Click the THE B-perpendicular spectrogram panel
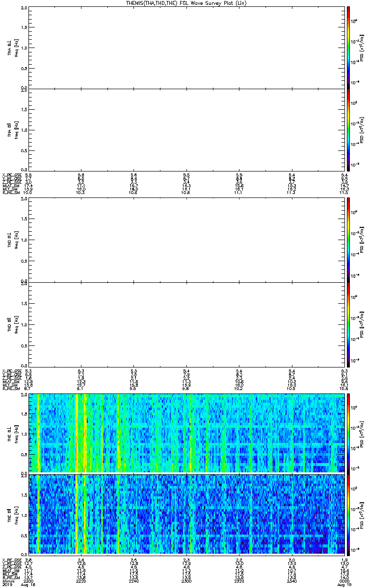This screenshot has width=368, height=588. [186, 432]
